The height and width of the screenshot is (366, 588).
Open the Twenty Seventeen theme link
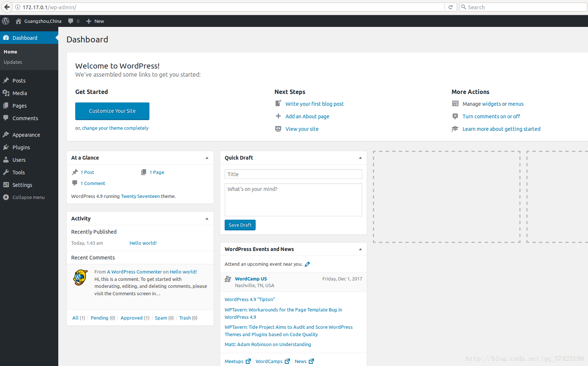[x=141, y=196]
